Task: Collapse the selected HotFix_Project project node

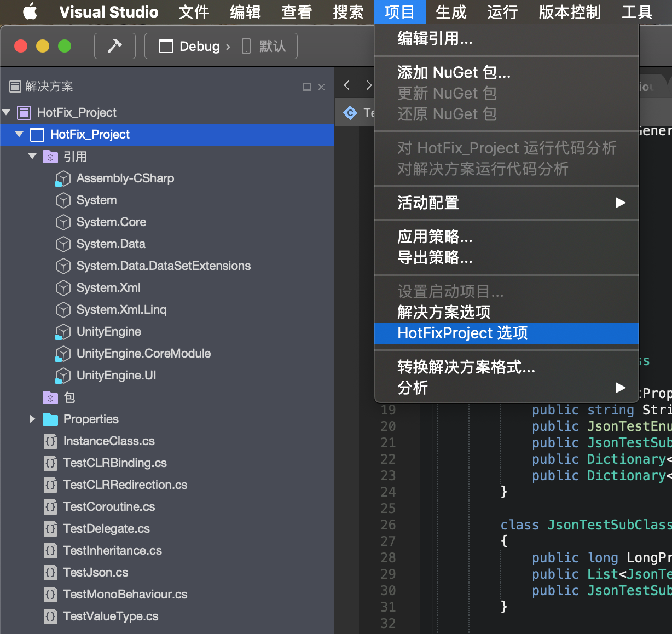Action: 20,134
